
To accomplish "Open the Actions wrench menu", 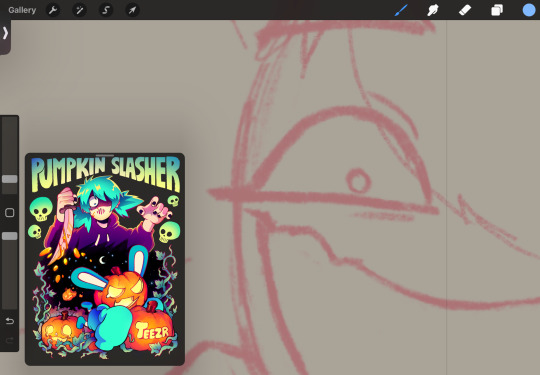I will tap(53, 10).
